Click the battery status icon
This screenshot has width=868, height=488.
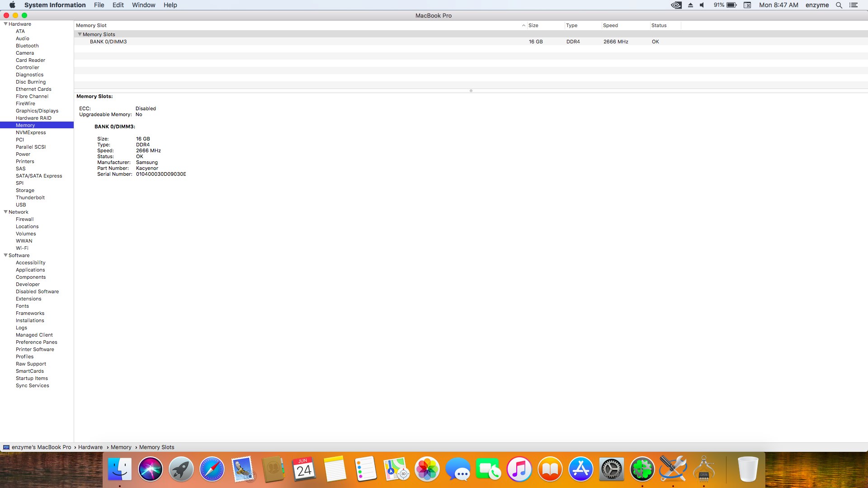pyautogui.click(x=731, y=5)
